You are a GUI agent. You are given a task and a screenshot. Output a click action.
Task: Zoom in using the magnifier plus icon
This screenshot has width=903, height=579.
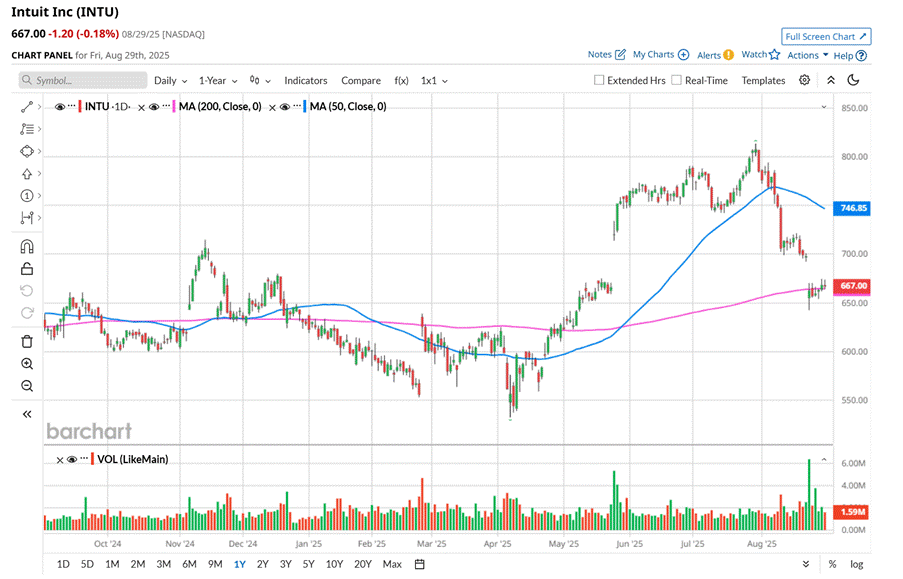(x=26, y=364)
